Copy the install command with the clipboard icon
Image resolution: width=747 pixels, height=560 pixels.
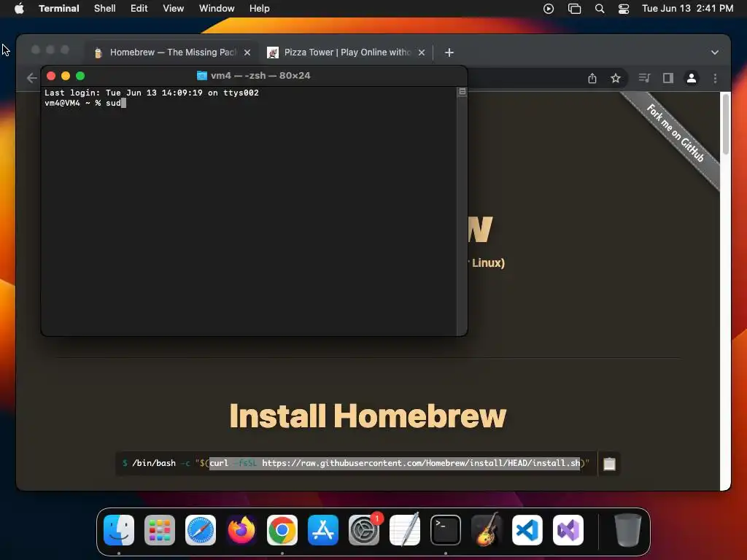point(609,463)
